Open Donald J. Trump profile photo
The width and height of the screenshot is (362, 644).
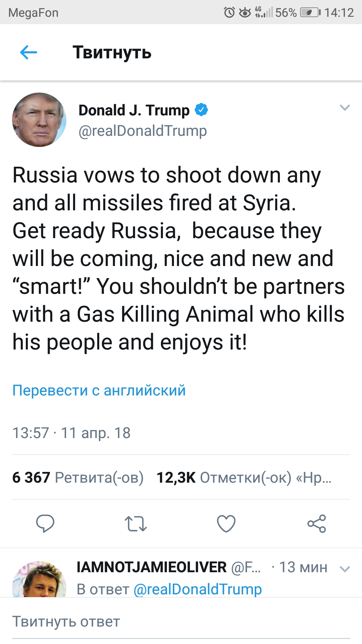point(39,120)
